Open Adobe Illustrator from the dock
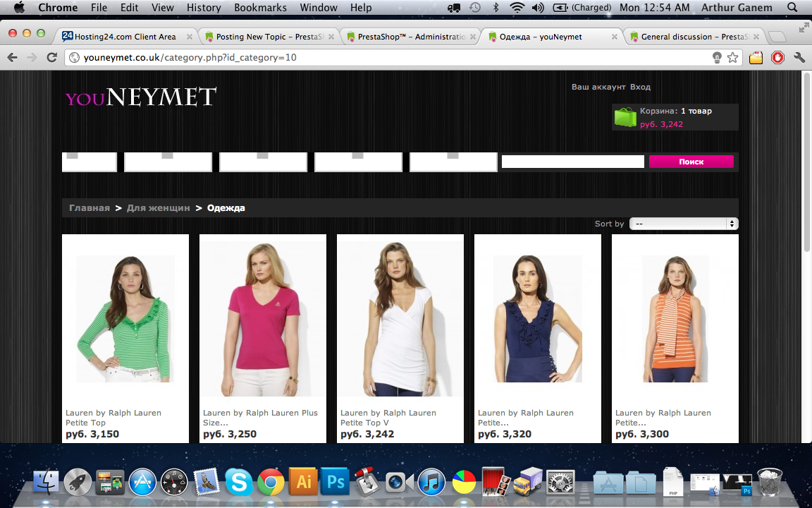This screenshot has height=508, width=812. point(303,482)
